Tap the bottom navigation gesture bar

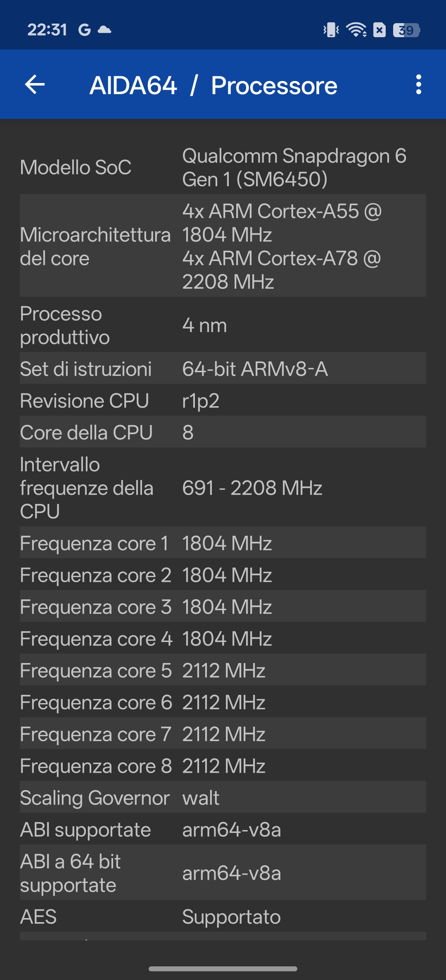(x=223, y=968)
